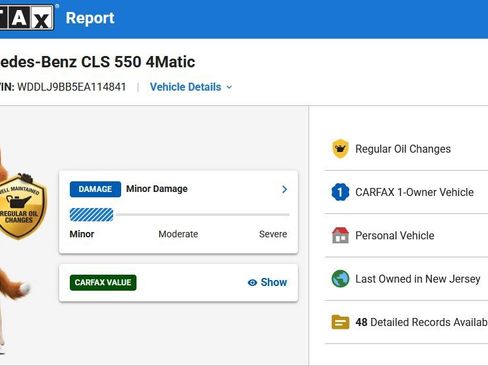Click the Severe severity label
The image size is (488, 366).
pyautogui.click(x=273, y=234)
